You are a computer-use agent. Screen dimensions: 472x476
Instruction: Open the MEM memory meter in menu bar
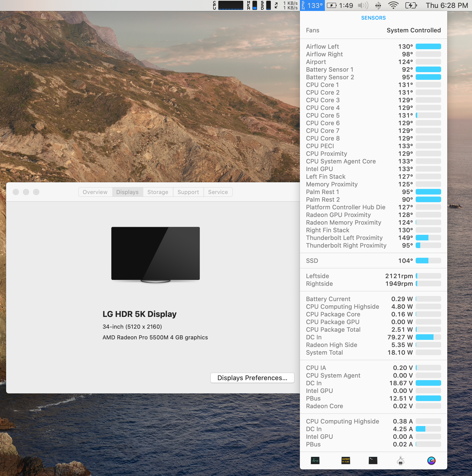[x=252, y=5]
